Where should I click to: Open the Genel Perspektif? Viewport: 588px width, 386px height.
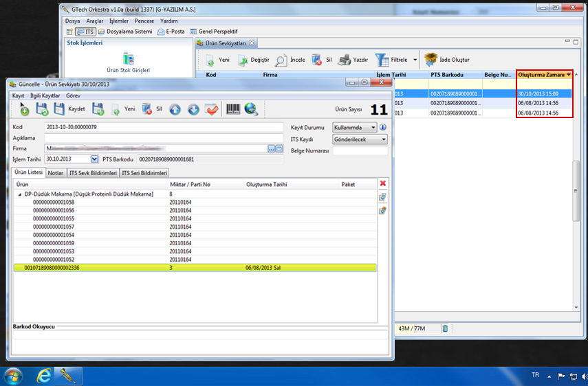pos(214,32)
